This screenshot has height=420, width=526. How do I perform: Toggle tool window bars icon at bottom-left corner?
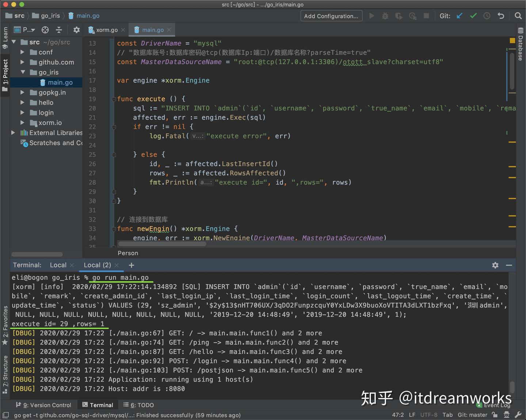coord(5,415)
